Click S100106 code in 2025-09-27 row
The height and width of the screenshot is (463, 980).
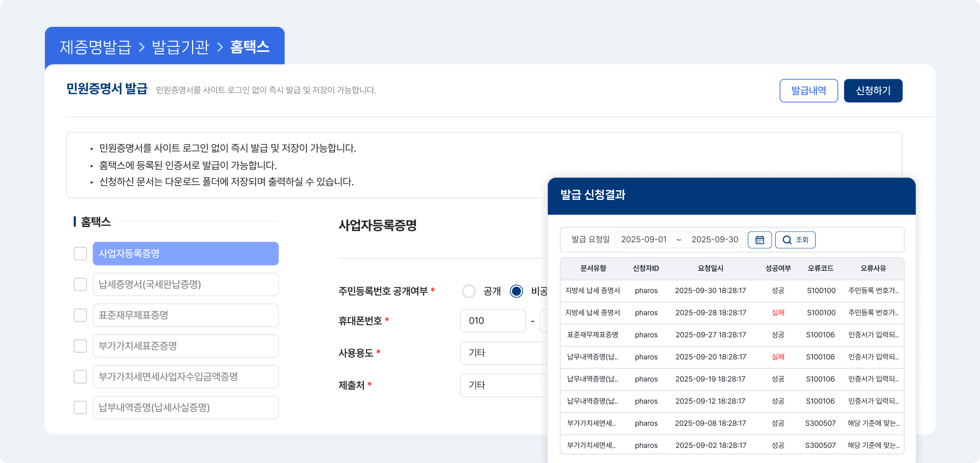click(x=820, y=335)
